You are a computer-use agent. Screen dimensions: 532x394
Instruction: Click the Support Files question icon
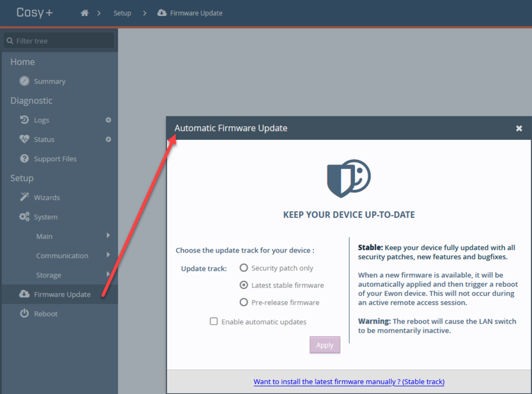[24, 159]
